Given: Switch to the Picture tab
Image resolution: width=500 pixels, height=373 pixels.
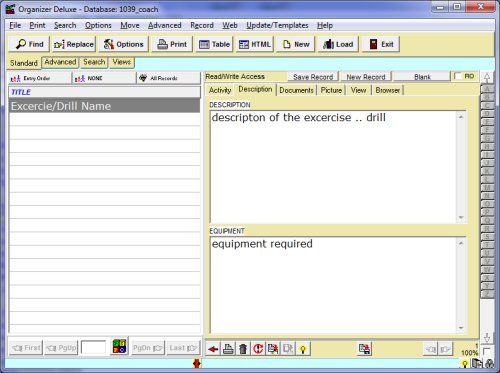Looking at the screenshot, I should pos(331,90).
